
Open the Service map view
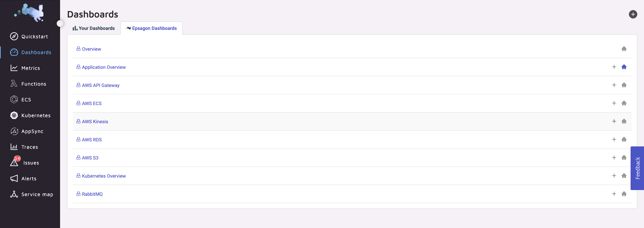tap(32, 194)
